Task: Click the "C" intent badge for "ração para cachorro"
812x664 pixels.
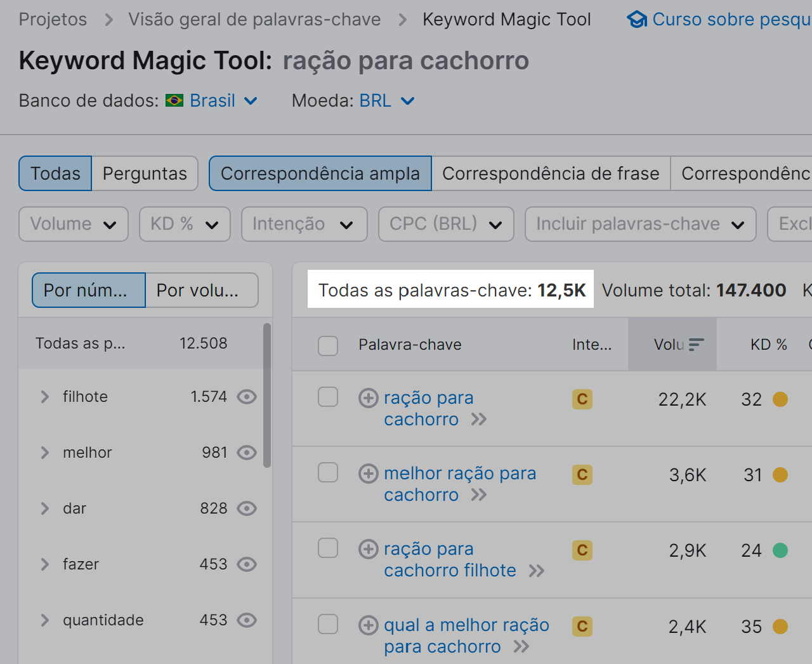Action: point(582,399)
